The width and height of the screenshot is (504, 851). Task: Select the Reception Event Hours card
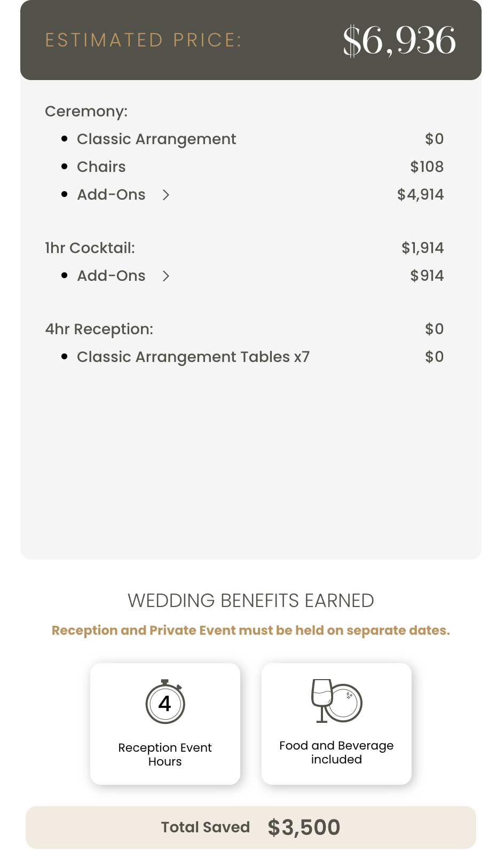pyautogui.click(x=165, y=723)
